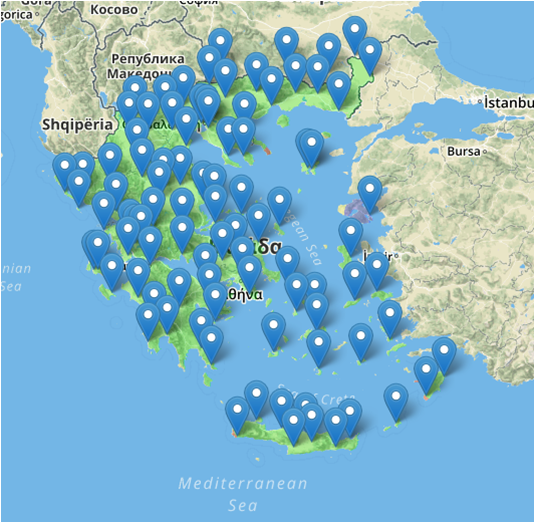
Task: Select the Samos marker near İzmir
Action: point(377,271)
